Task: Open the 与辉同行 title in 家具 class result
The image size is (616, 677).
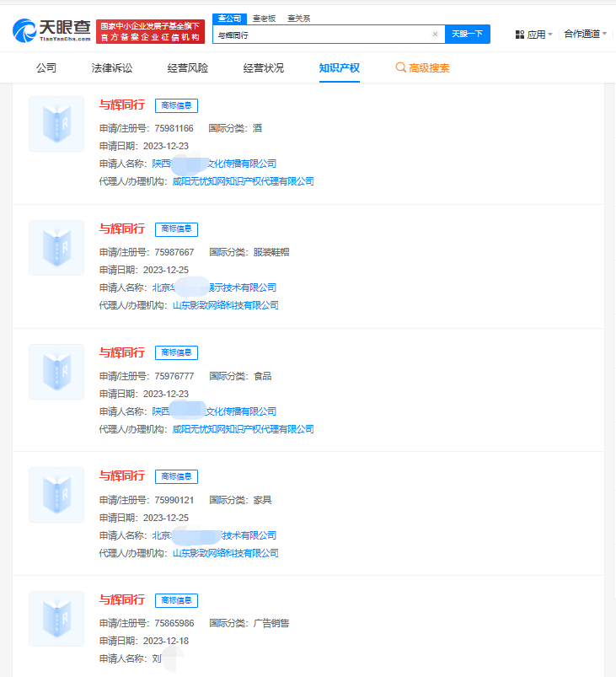Action: (x=122, y=476)
